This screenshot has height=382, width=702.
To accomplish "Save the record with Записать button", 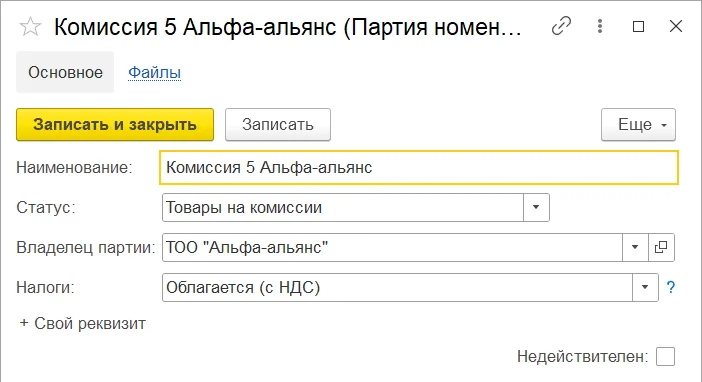I will (x=278, y=124).
